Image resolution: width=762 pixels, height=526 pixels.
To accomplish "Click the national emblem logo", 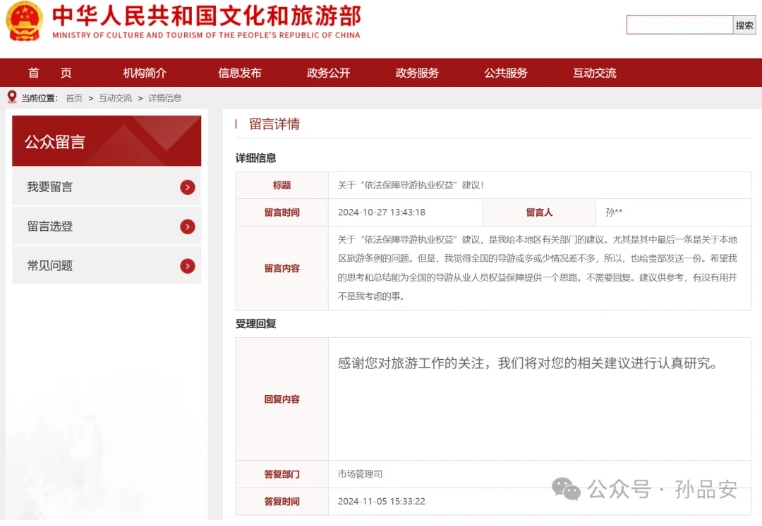I will pyautogui.click(x=23, y=21).
